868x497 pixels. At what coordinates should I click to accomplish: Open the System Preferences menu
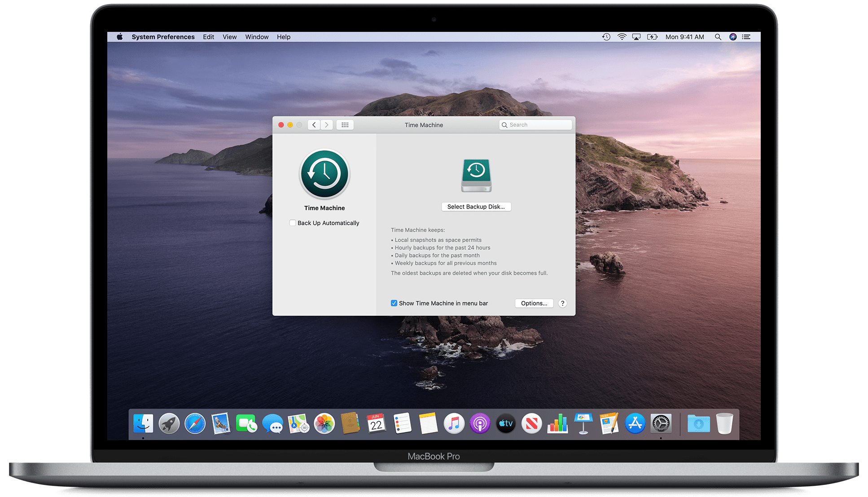pyautogui.click(x=163, y=37)
